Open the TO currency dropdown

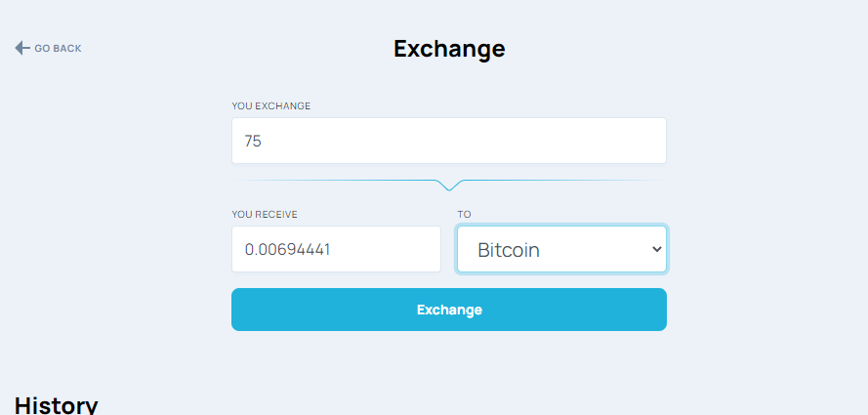561,249
